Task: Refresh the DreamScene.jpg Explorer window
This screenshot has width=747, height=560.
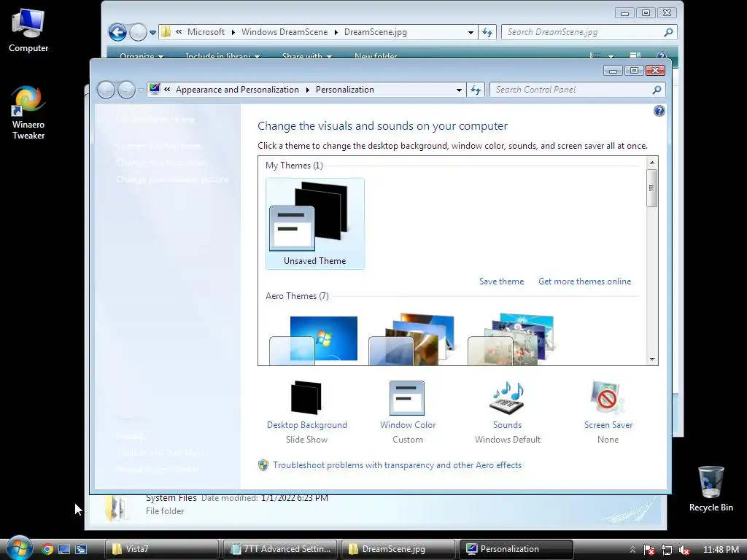Action: pos(487,32)
